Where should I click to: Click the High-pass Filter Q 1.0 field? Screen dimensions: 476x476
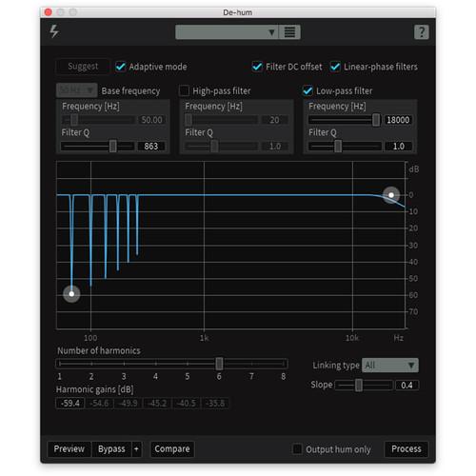275,147
